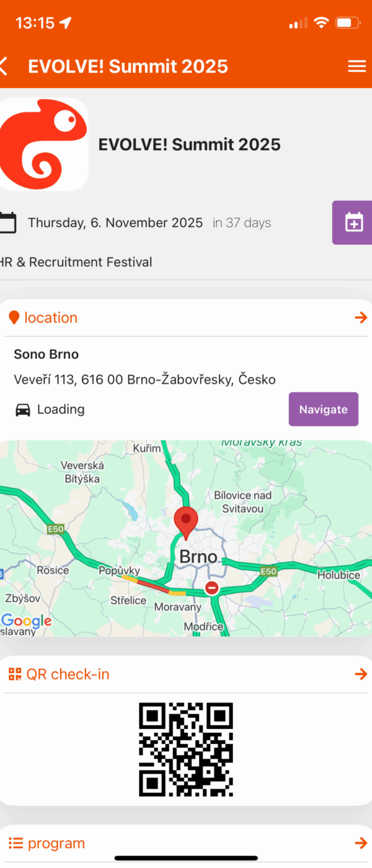Image resolution: width=372 pixels, height=868 pixels.
Task: Open the hamburger menu
Action: (356, 66)
